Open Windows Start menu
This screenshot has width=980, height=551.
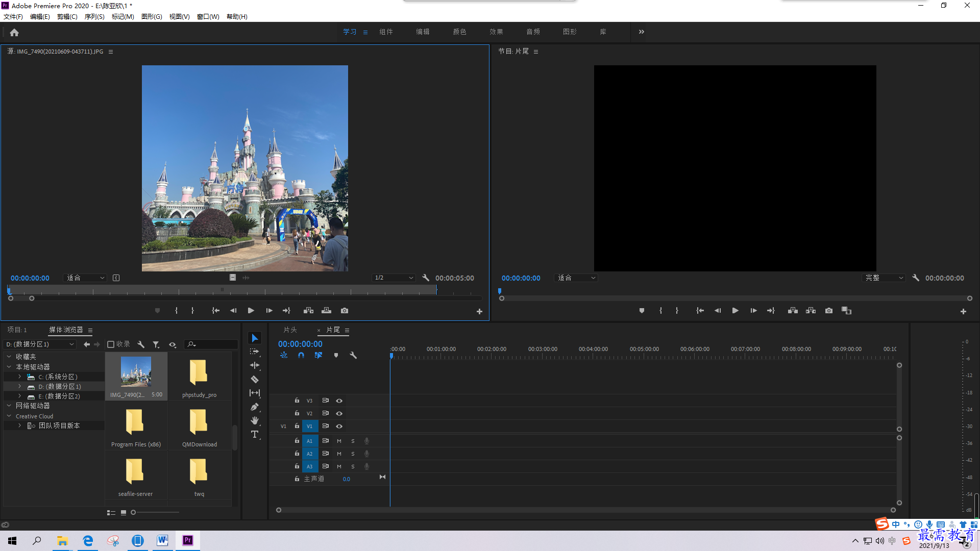point(12,541)
